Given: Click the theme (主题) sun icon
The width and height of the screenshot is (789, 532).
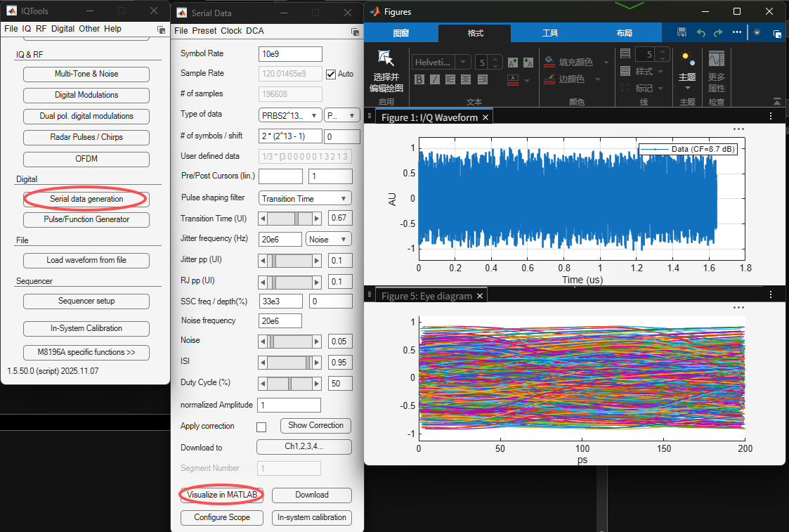Looking at the screenshot, I should click(687, 59).
